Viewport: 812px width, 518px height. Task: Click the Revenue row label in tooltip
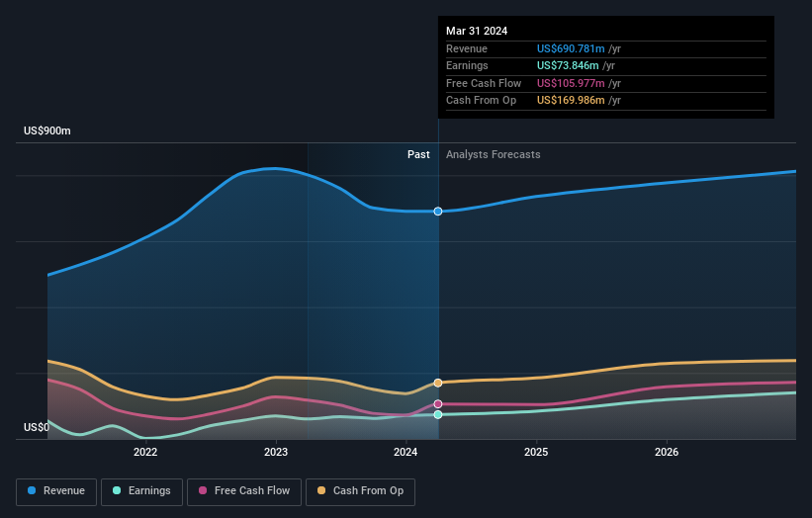[467, 48]
